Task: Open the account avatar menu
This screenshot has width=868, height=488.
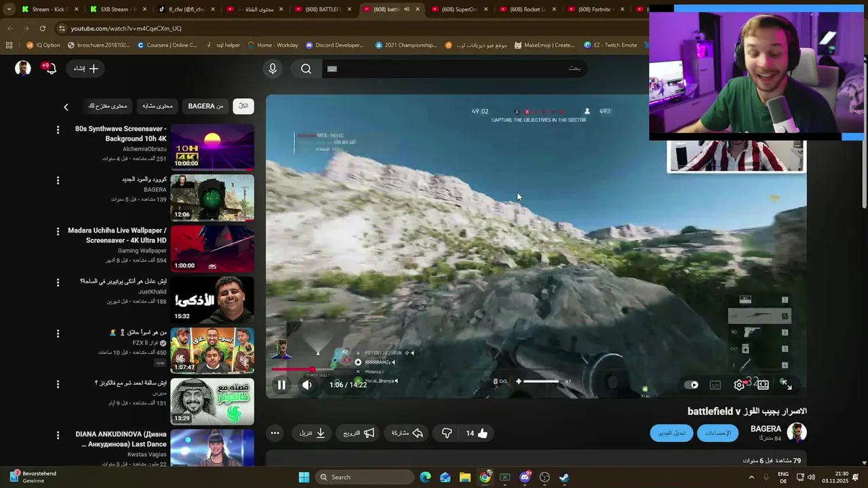Action: (x=23, y=68)
